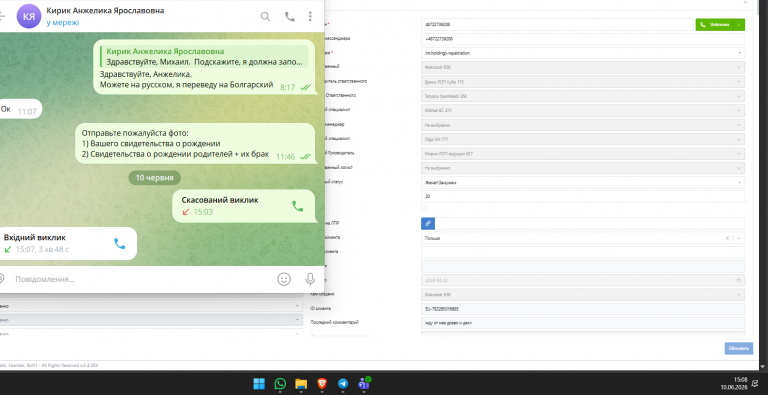Open Brave browser from the taskbar

[x=322, y=384]
